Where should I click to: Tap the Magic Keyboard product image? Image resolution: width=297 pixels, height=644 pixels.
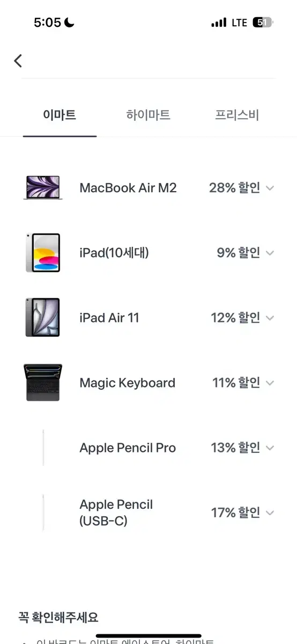click(43, 383)
